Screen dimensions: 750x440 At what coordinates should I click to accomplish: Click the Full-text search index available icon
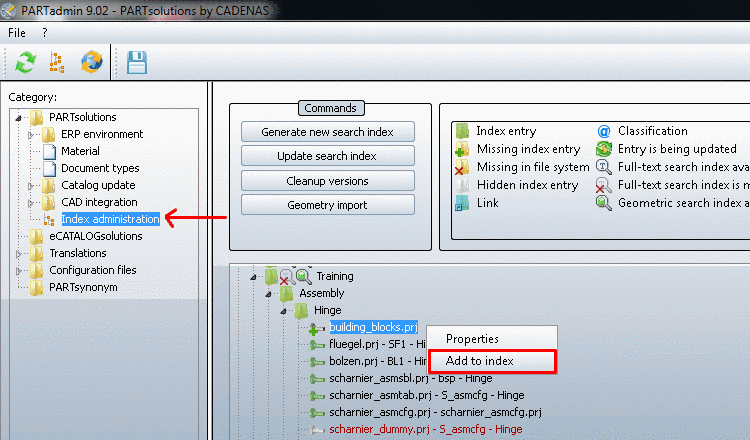(604, 167)
